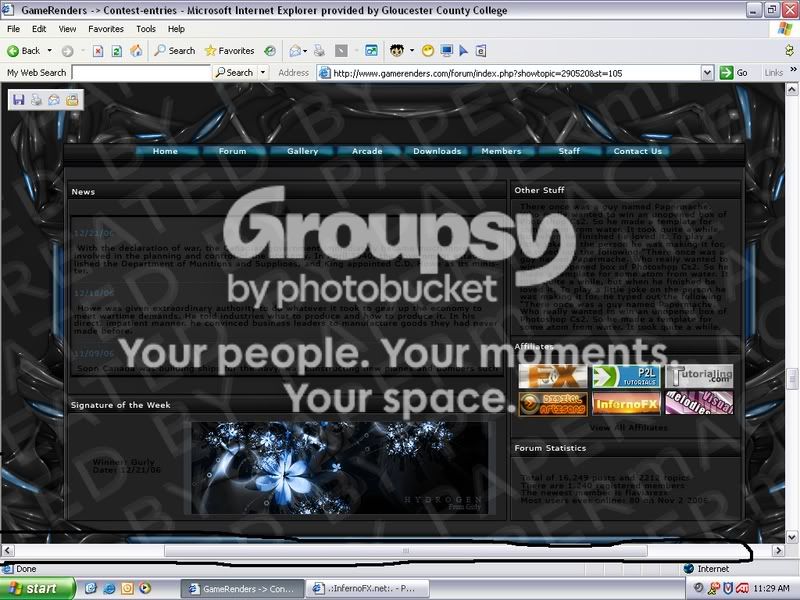This screenshot has width=800, height=600.
Task: Launch Windows Media Player from quick launch
Action: (145, 588)
